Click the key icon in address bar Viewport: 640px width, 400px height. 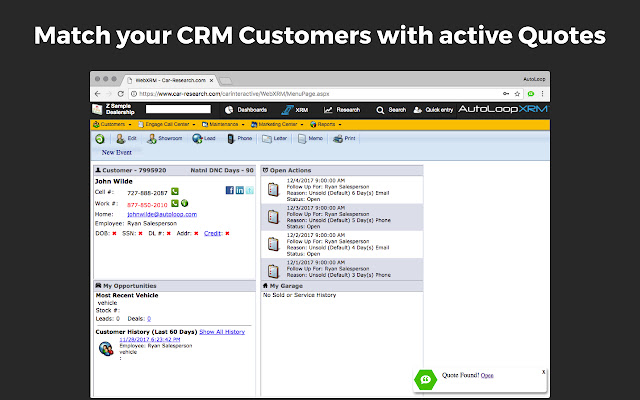pyautogui.click(x=506, y=94)
